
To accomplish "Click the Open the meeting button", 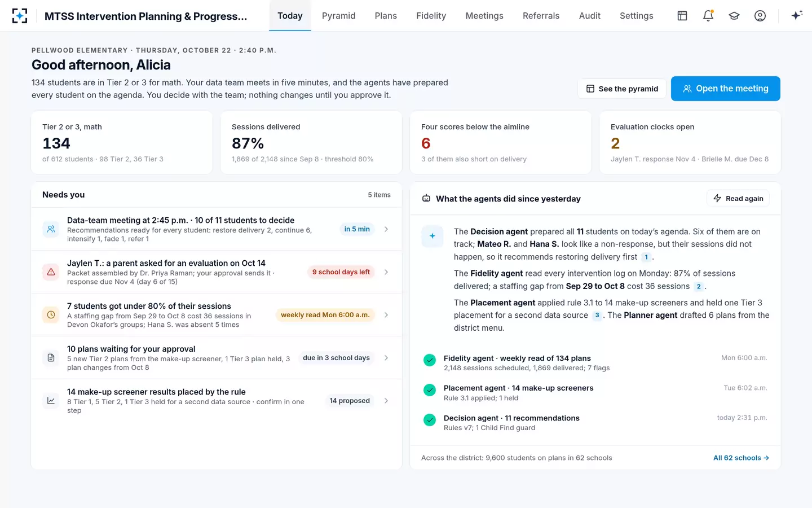I will 726,89.
